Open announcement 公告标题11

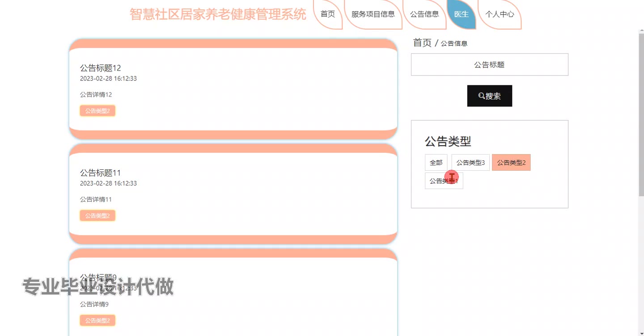[101, 173]
